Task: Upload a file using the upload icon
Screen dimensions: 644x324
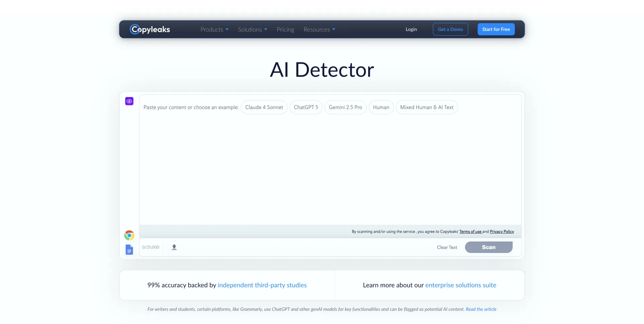Action: (x=174, y=247)
